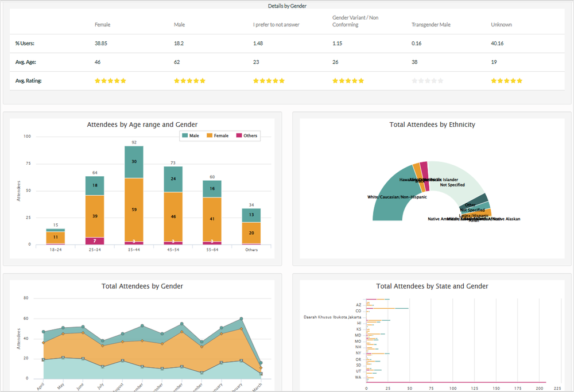Click the orange segment labeled 39 in 25-34 bar
This screenshot has height=392, width=574.
[95, 216]
